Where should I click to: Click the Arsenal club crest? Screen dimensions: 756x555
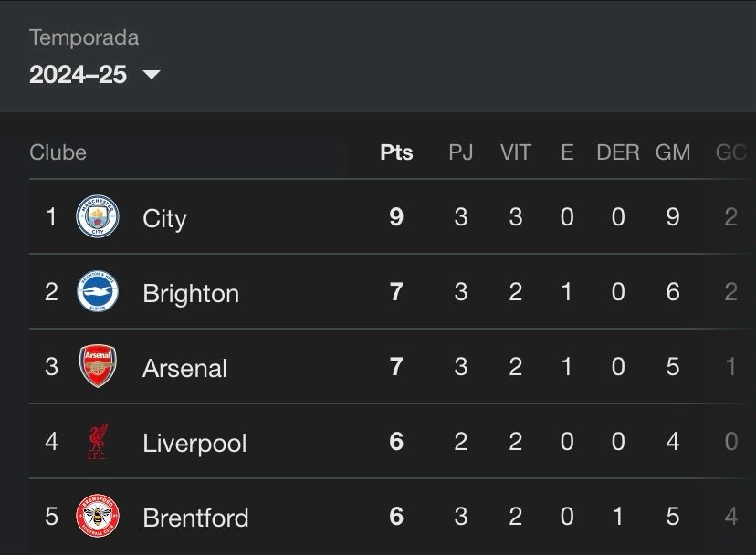98,367
